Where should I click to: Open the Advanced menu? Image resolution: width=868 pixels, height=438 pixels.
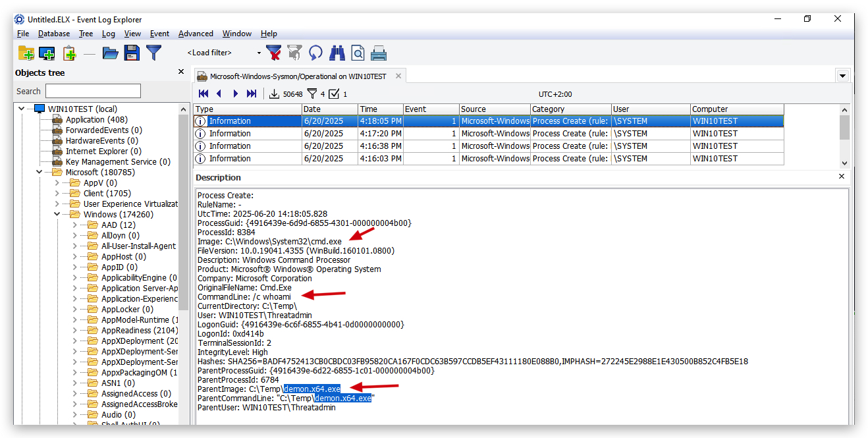[196, 34]
